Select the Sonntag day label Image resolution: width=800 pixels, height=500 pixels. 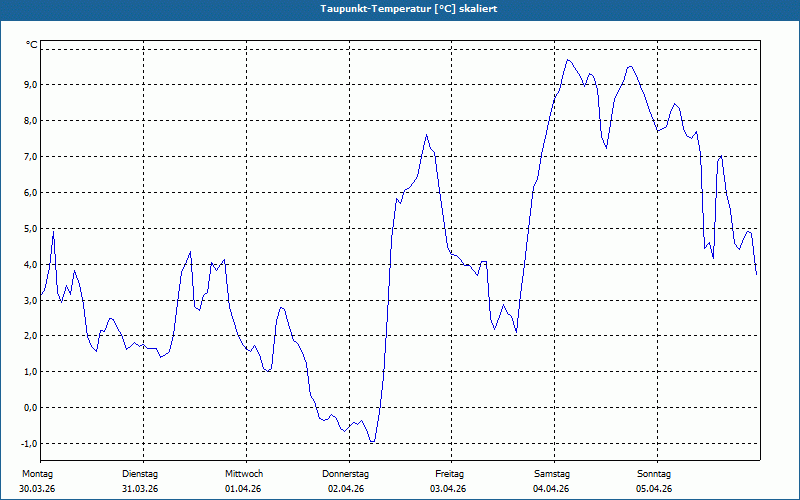(x=654, y=474)
